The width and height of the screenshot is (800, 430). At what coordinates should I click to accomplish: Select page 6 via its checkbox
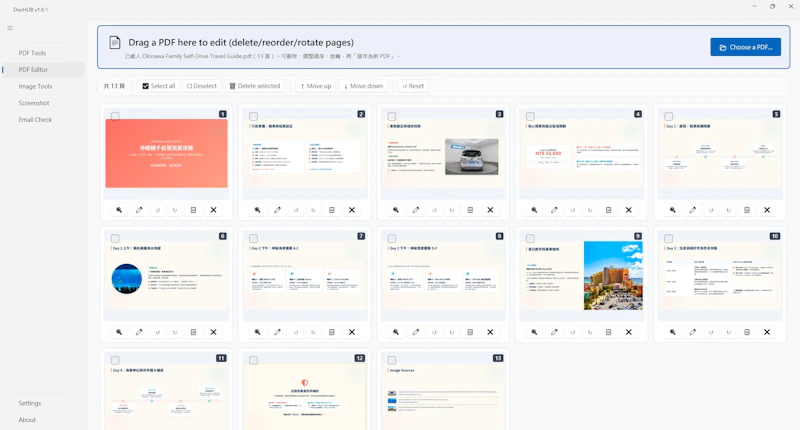click(115, 238)
